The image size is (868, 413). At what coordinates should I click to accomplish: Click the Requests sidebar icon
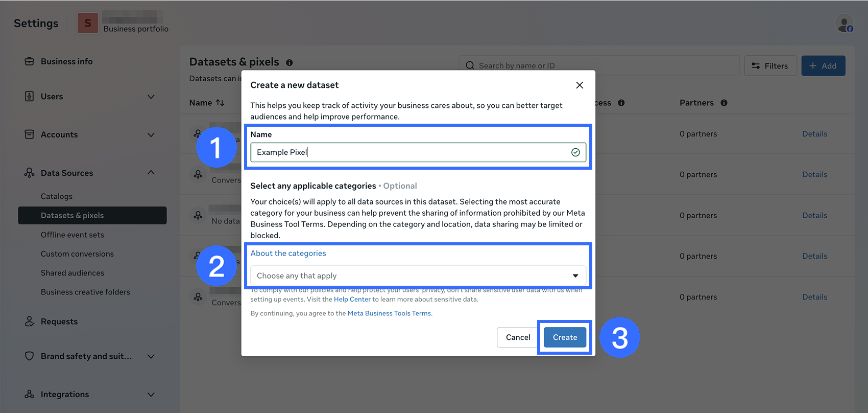[x=30, y=321]
